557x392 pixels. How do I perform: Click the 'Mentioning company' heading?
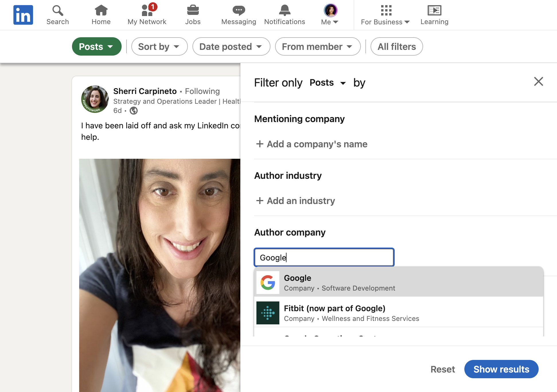coord(299,119)
